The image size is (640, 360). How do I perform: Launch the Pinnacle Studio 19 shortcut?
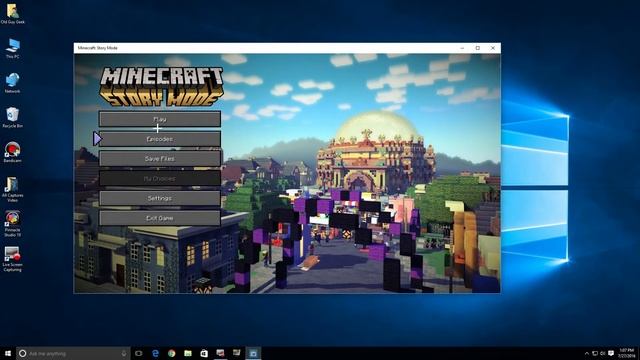[x=12, y=224]
